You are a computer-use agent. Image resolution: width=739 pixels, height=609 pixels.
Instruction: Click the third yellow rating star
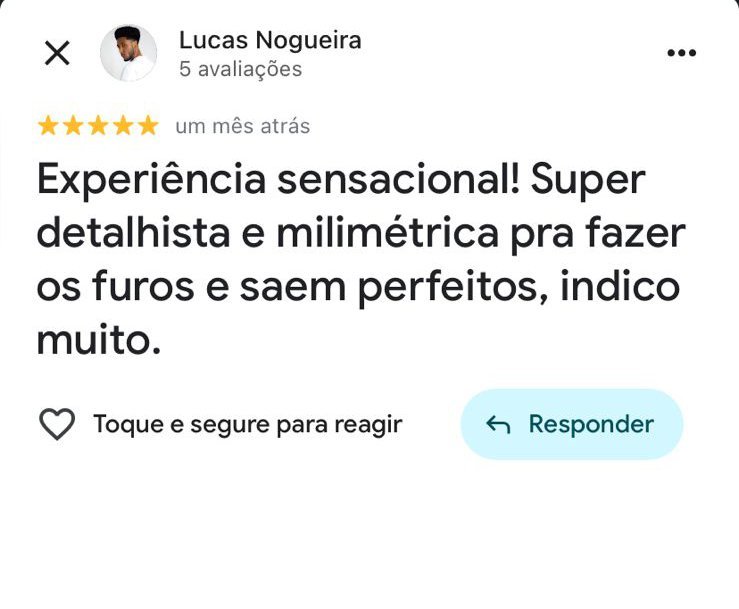pyautogui.click(x=98, y=126)
